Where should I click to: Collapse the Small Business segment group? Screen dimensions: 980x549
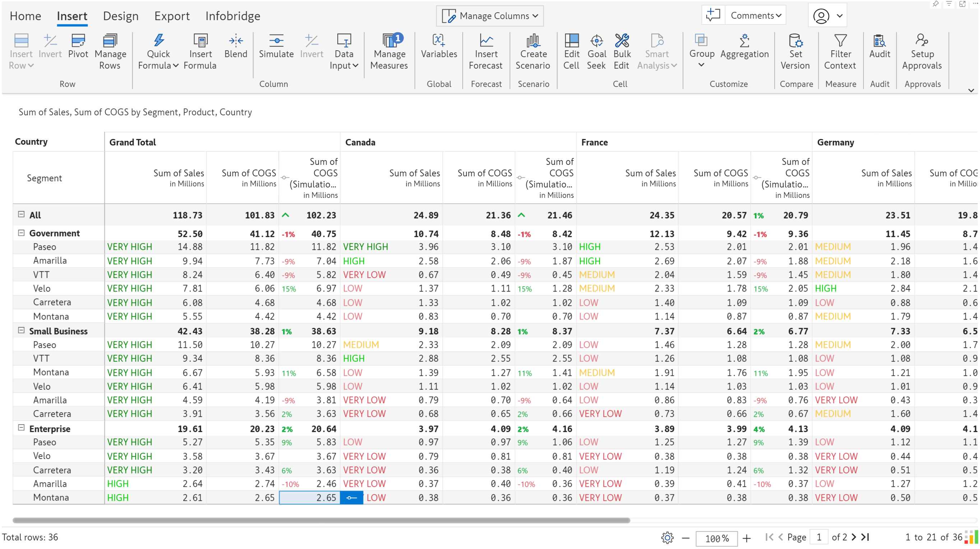(x=21, y=330)
